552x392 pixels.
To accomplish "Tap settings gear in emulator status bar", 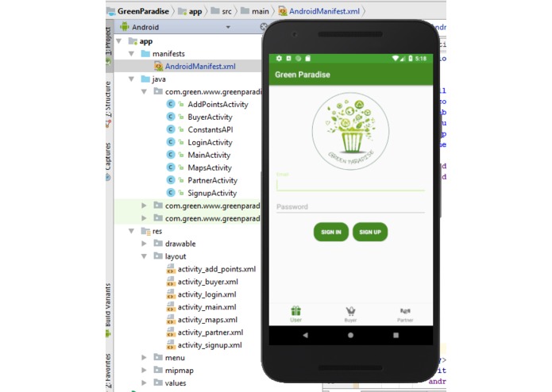I will point(279,59).
